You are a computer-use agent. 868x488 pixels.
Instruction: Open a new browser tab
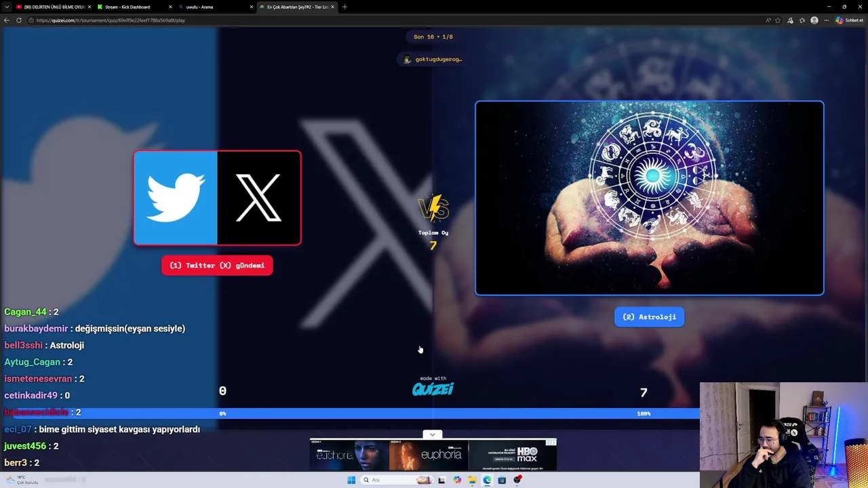[344, 7]
